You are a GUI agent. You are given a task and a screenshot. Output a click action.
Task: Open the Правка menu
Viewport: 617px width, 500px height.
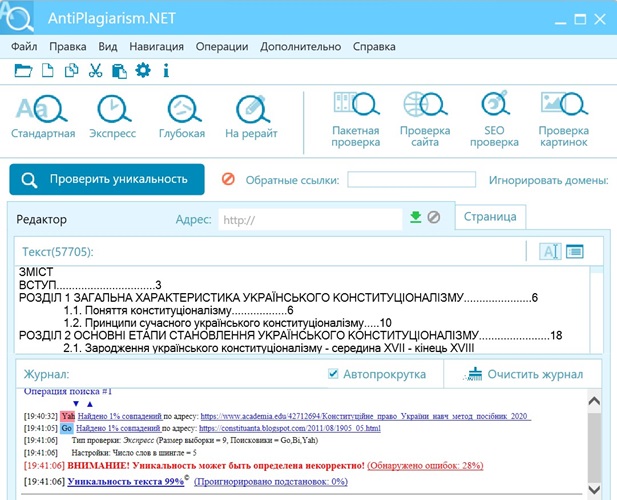tap(68, 46)
